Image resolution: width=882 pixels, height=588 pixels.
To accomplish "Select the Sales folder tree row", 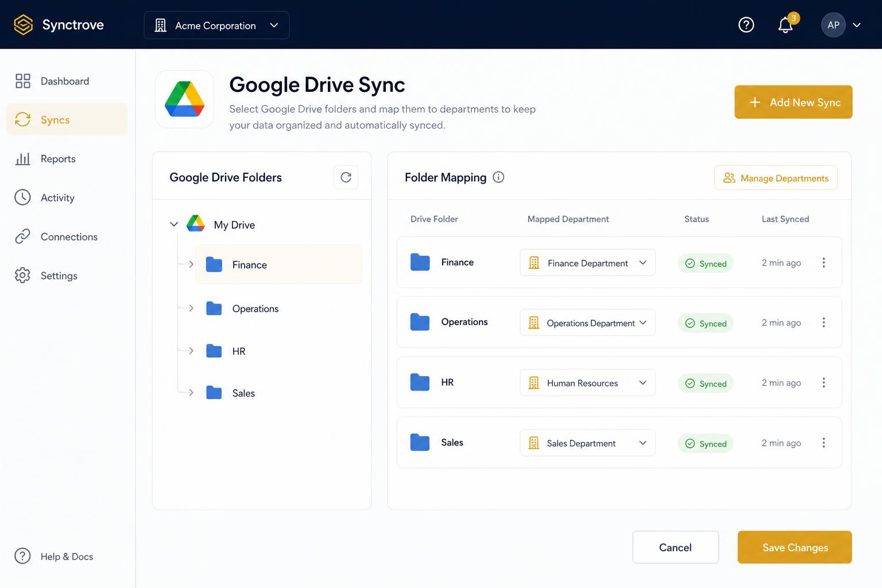I will [278, 393].
